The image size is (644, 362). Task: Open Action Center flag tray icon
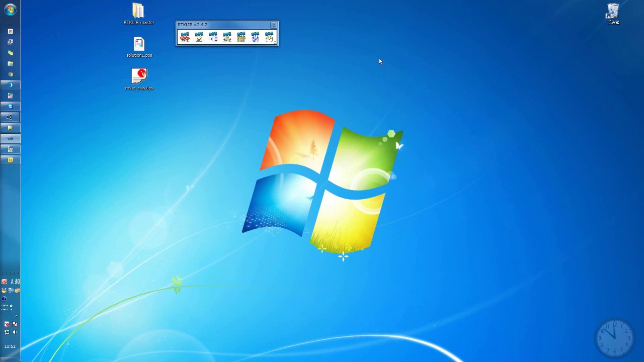pyautogui.click(x=15, y=324)
